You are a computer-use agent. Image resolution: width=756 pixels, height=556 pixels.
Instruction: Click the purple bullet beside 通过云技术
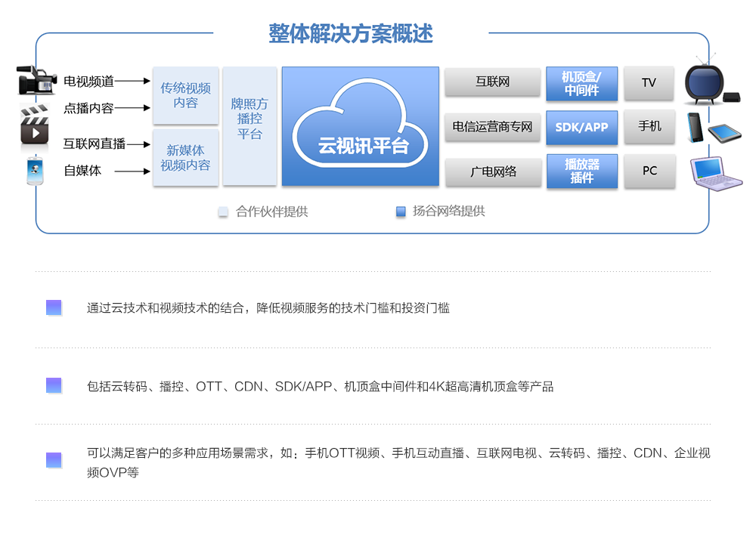[x=54, y=307]
